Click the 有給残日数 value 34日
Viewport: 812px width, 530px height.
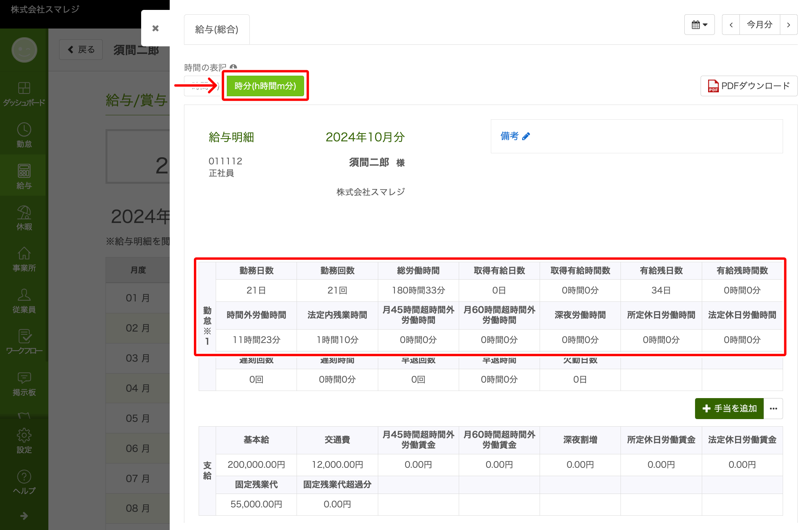click(661, 290)
